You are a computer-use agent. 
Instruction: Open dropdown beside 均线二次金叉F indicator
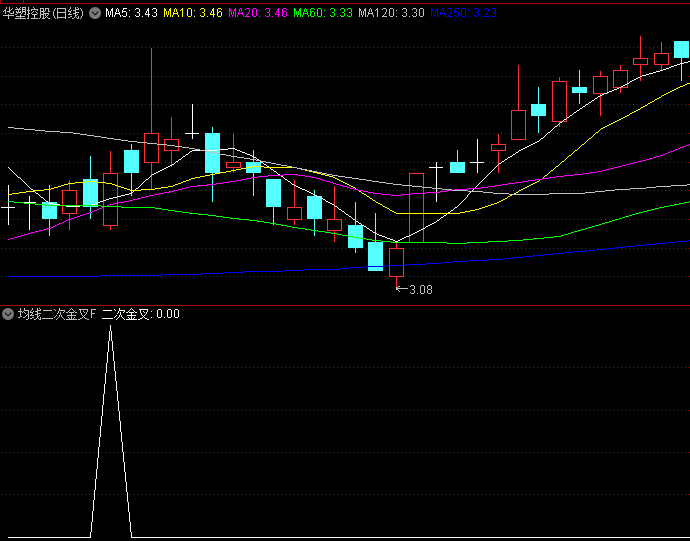pos(8,314)
